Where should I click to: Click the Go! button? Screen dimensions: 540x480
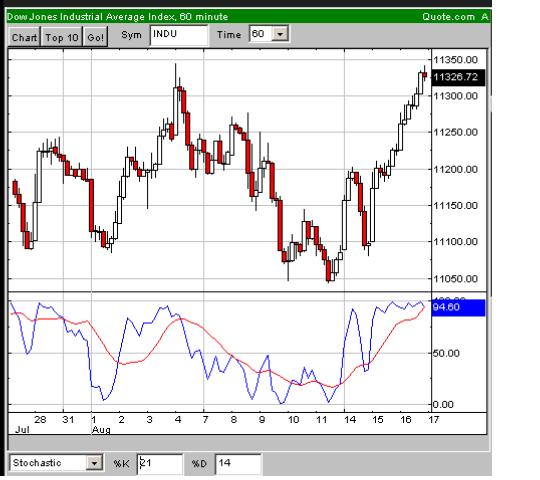click(x=96, y=36)
